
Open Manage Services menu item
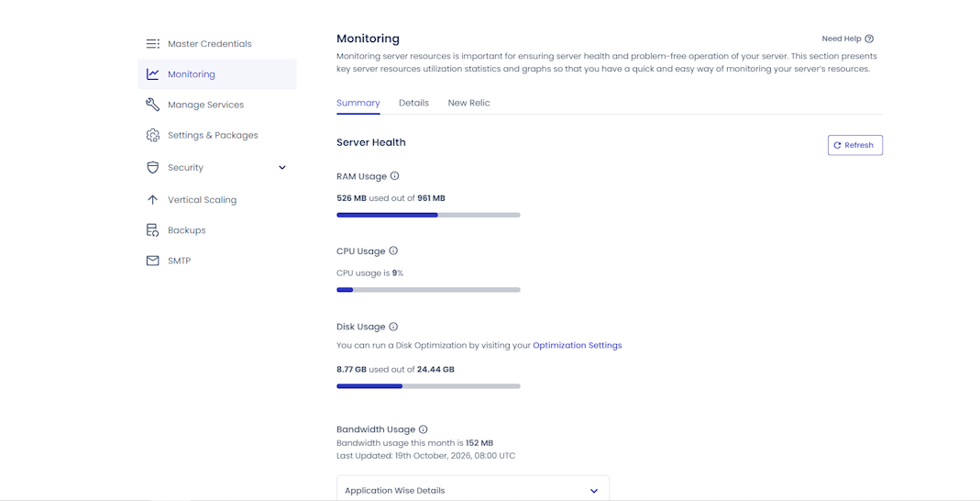(217, 105)
